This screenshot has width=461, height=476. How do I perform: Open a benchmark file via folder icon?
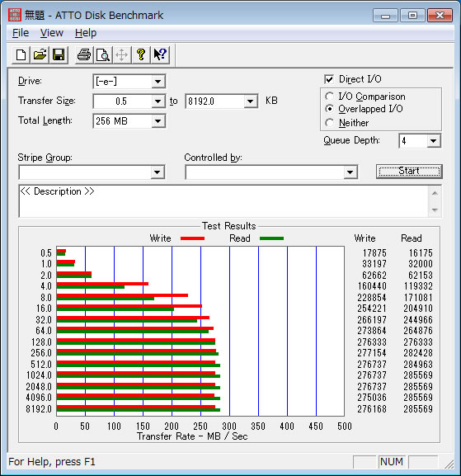click(40, 55)
